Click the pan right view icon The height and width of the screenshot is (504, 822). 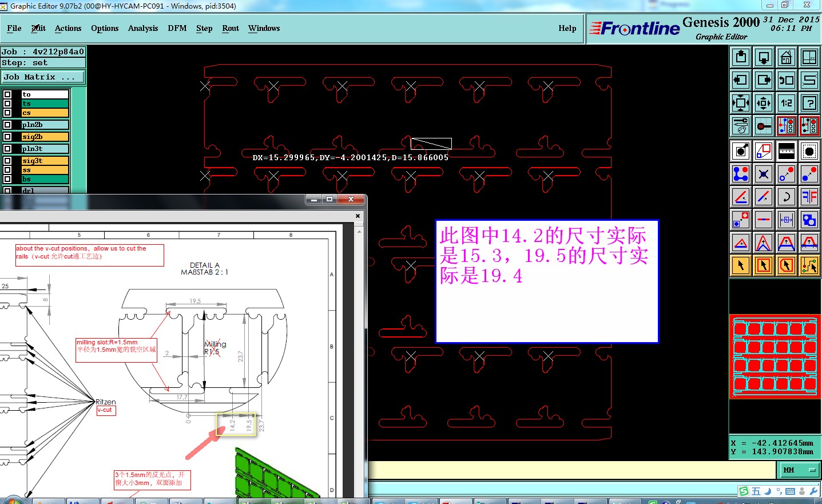(764, 80)
